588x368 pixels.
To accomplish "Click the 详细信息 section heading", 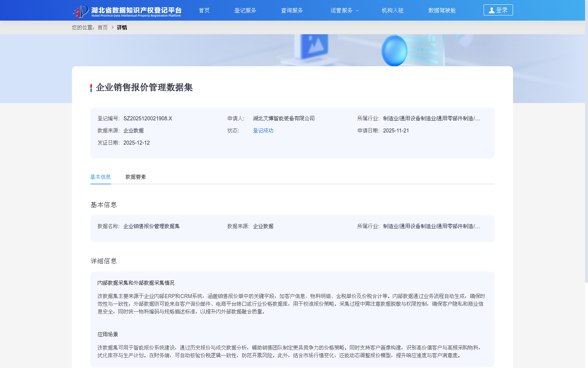I will (104, 261).
